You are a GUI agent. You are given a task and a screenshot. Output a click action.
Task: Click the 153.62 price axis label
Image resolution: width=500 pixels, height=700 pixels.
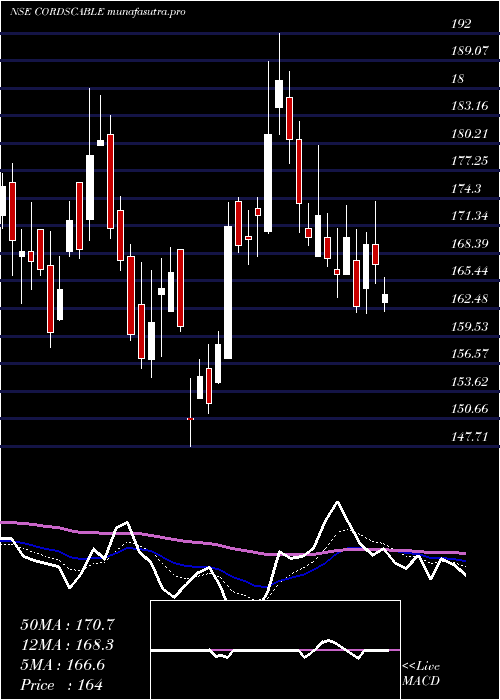coord(470,382)
